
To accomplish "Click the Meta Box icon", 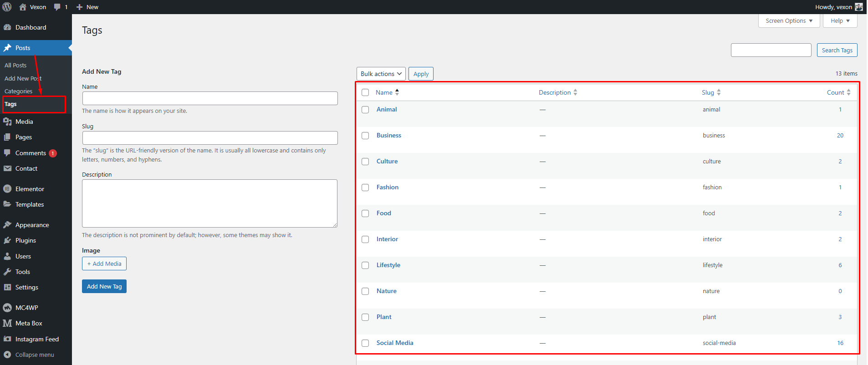I will pyautogui.click(x=7, y=323).
